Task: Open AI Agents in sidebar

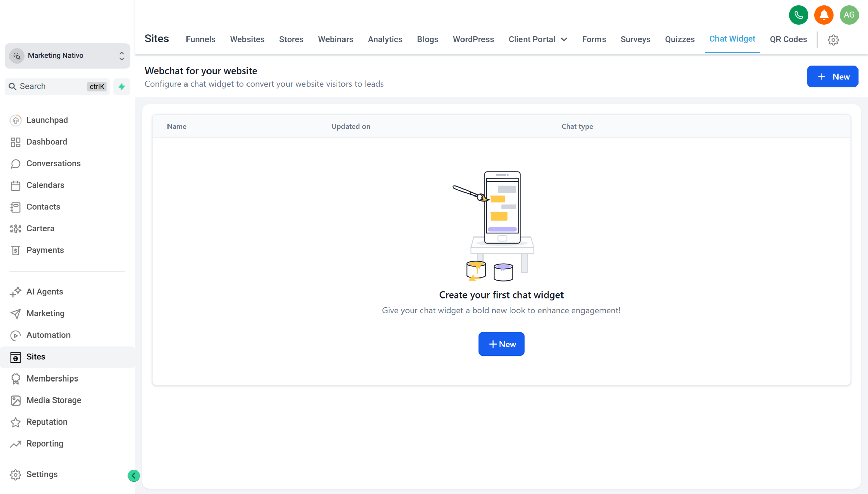Action: 44,292
